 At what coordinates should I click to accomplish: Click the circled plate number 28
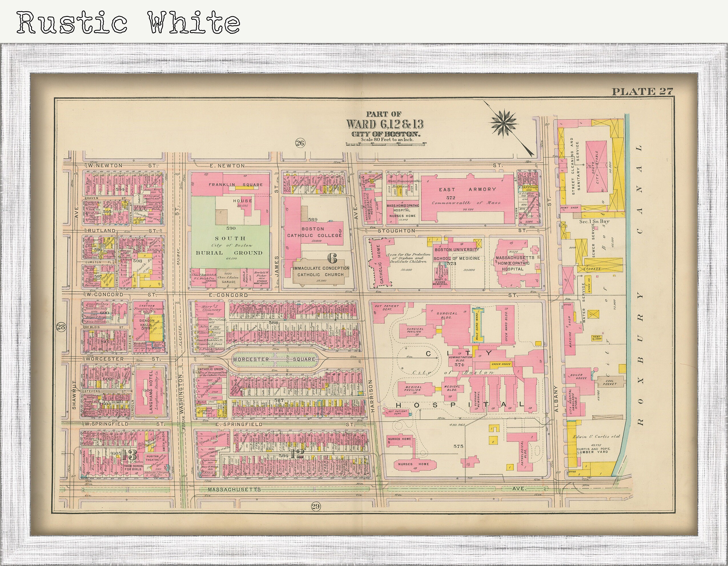pos(61,326)
